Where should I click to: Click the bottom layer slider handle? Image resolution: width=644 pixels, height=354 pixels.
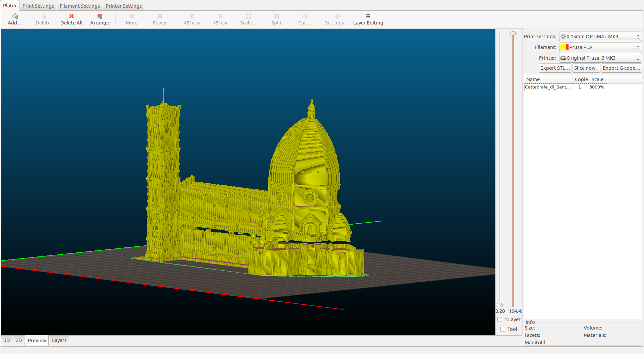pos(500,305)
